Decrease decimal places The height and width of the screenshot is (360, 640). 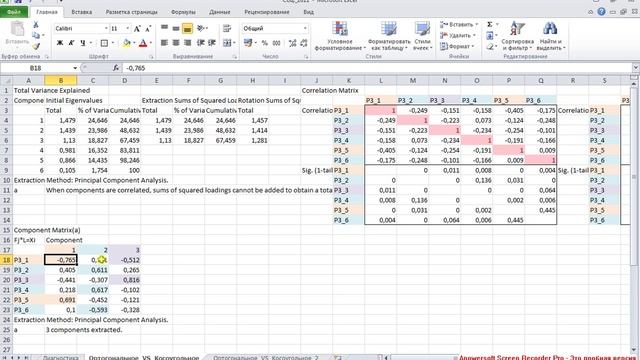(x=304, y=42)
